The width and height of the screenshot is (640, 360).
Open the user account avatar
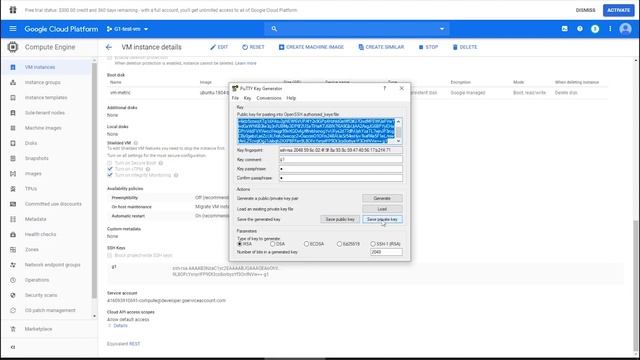(625, 29)
